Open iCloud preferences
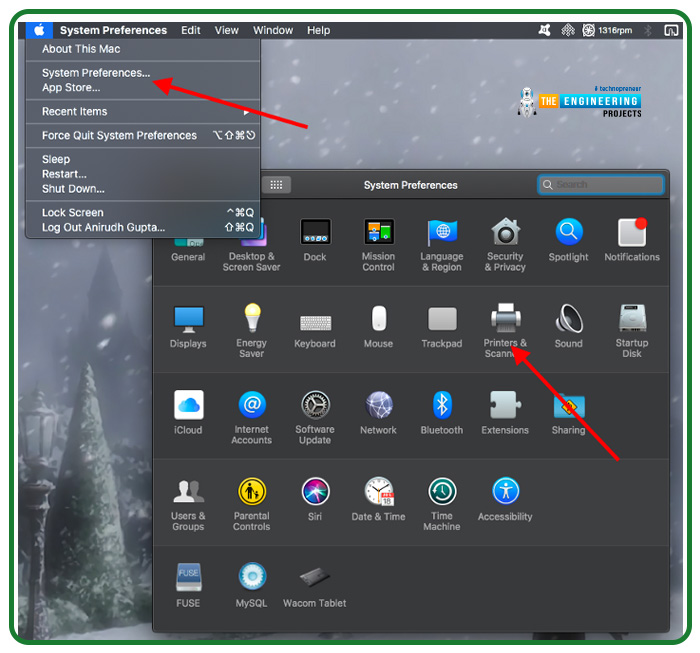This screenshot has height=653, width=700. tap(188, 412)
